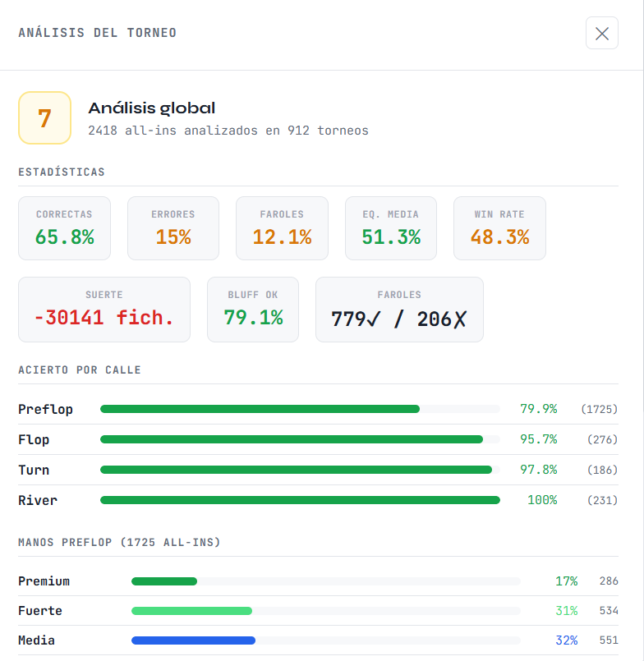Click the Faroles 779 / 206 card

(x=399, y=310)
